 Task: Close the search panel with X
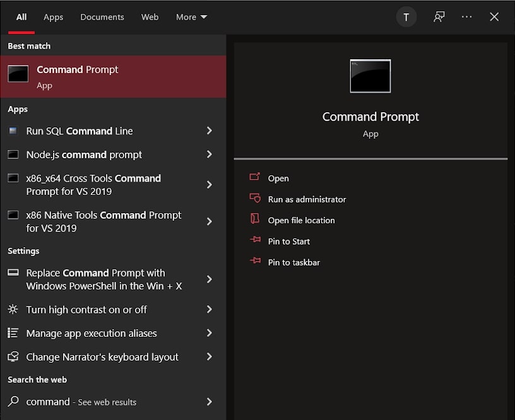(494, 17)
